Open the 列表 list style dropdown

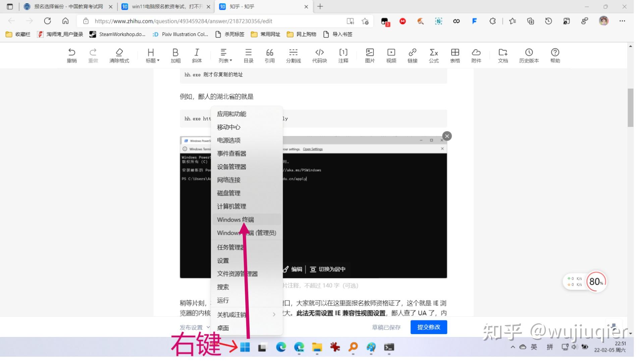[x=224, y=55]
